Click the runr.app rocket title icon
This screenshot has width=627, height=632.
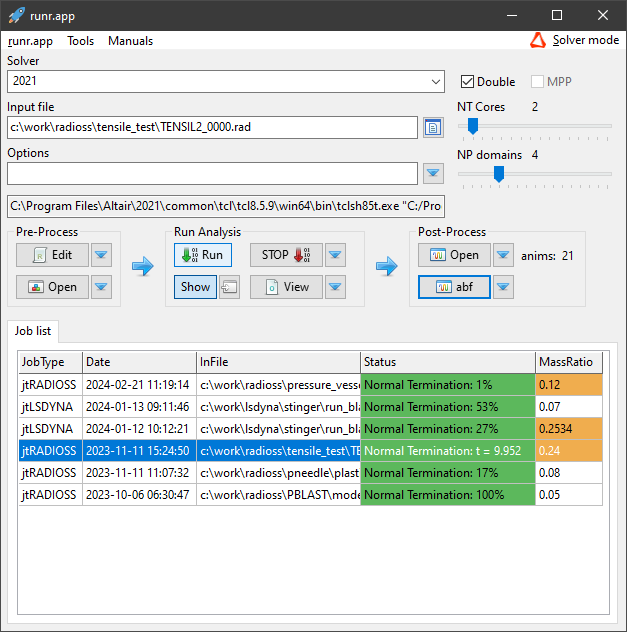(x=16, y=15)
